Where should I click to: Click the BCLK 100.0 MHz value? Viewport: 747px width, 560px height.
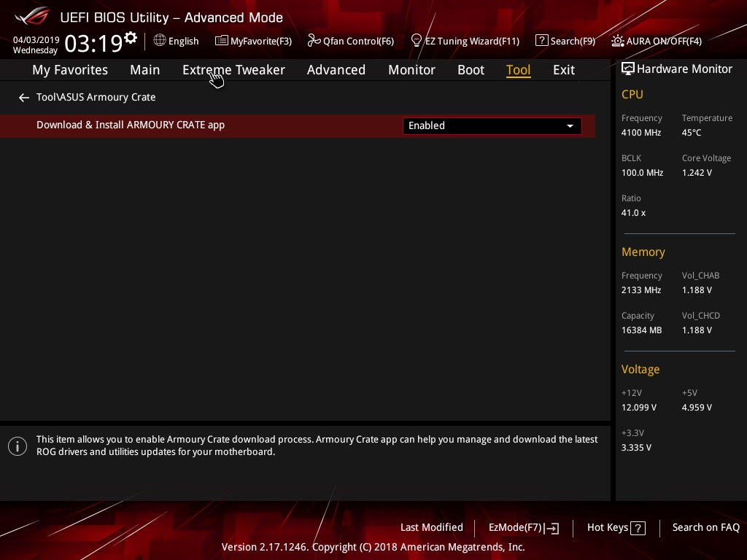coord(642,173)
